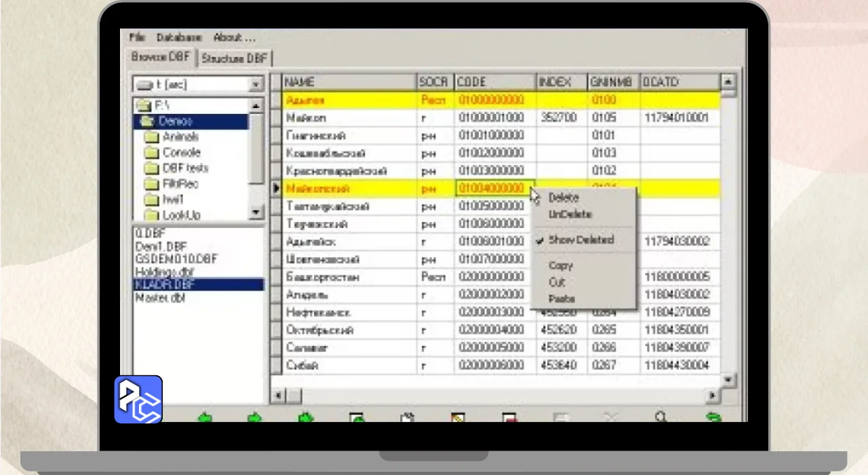Image resolution: width=868 pixels, height=475 pixels.
Task: Click index cell 453640
Action: click(561, 365)
